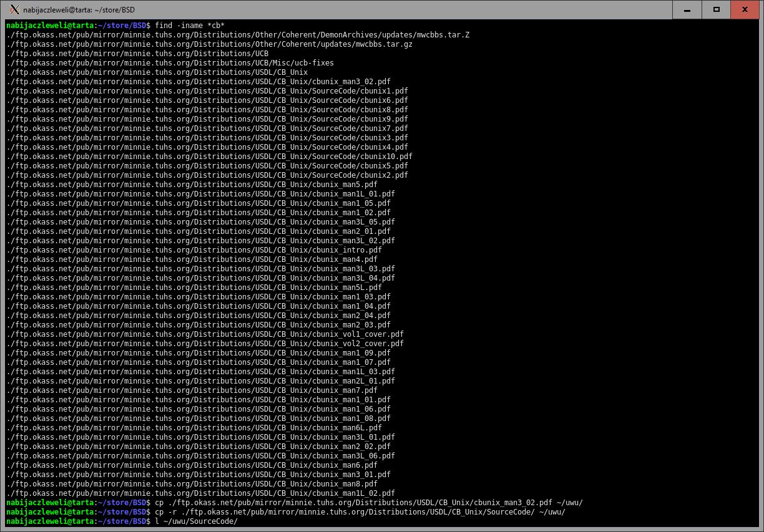Click the X11 application icon in title bar
The image size is (764, 532).
point(14,10)
